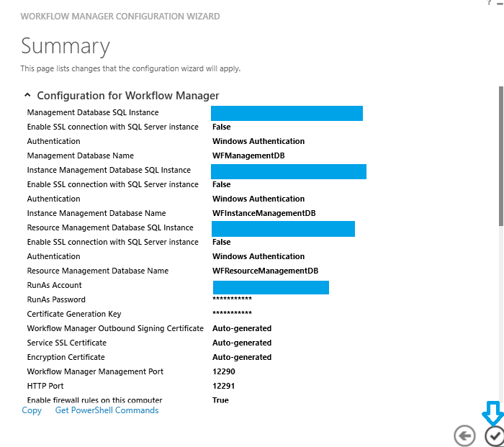The height and width of the screenshot is (447, 504).
Task: Collapse Configuration for Workflow Manager section
Action: point(27,95)
